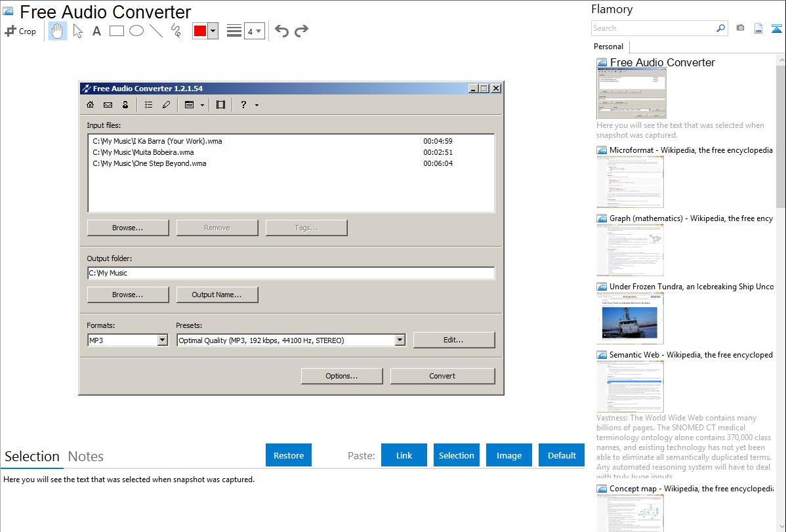This screenshot has width=786, height=532.
Task: Open the Notes tab
Action: tap(86, 457)
